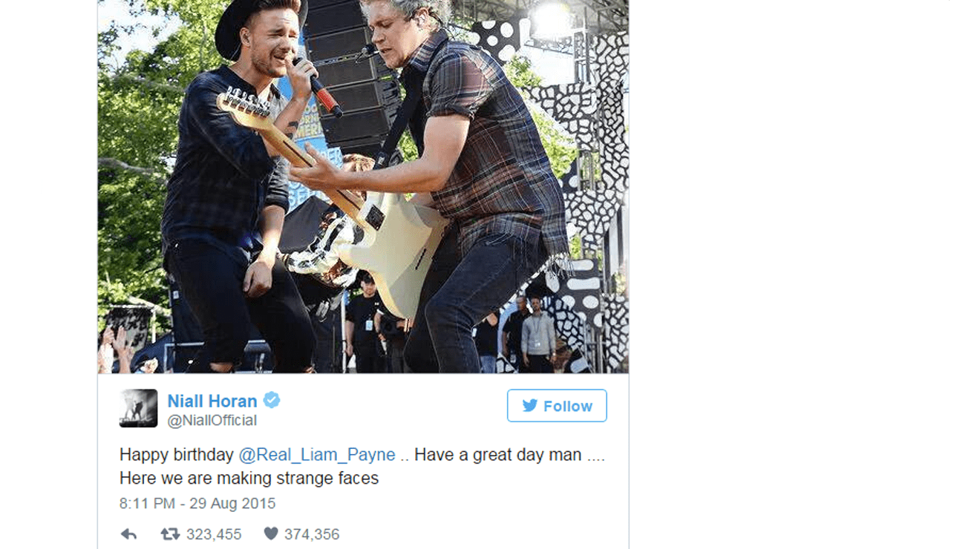980x549 pixels.
Task: Click the "Here we are making strange faces" text
Action: click(249, 479)
